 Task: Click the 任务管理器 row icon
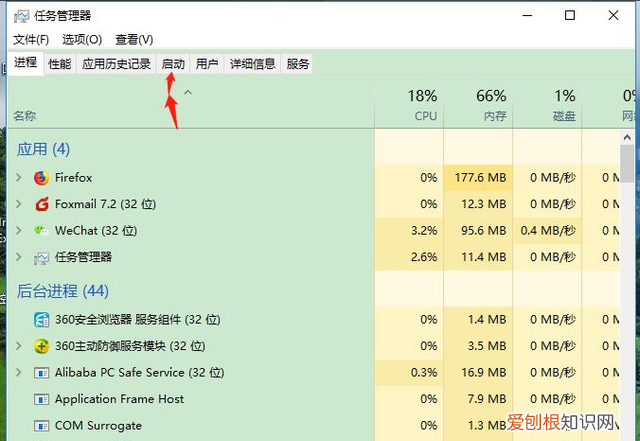tap(41, 258)
